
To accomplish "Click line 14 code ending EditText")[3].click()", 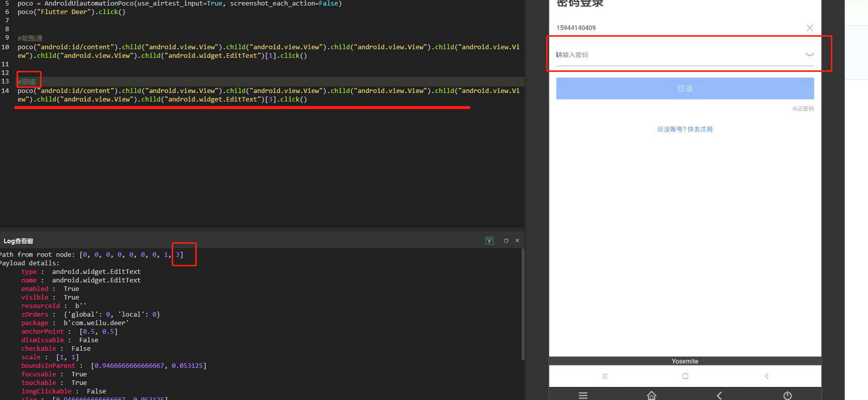I will [x=269, y=95].
